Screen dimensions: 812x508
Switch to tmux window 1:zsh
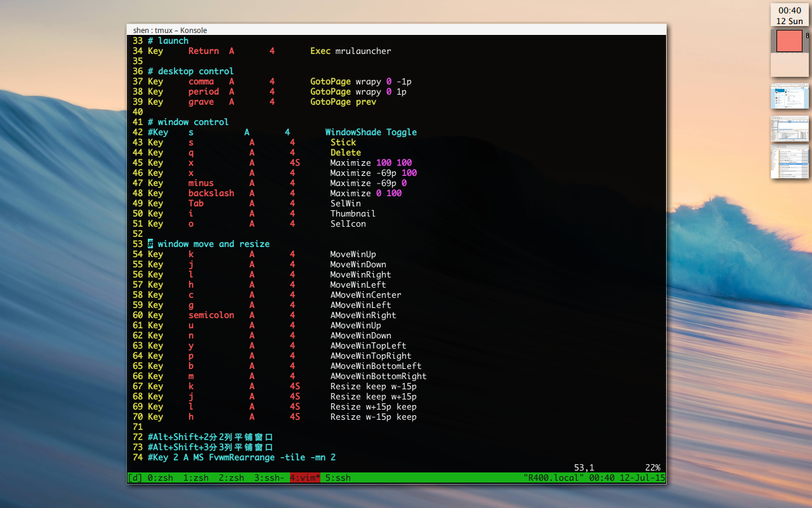point(196,478)
